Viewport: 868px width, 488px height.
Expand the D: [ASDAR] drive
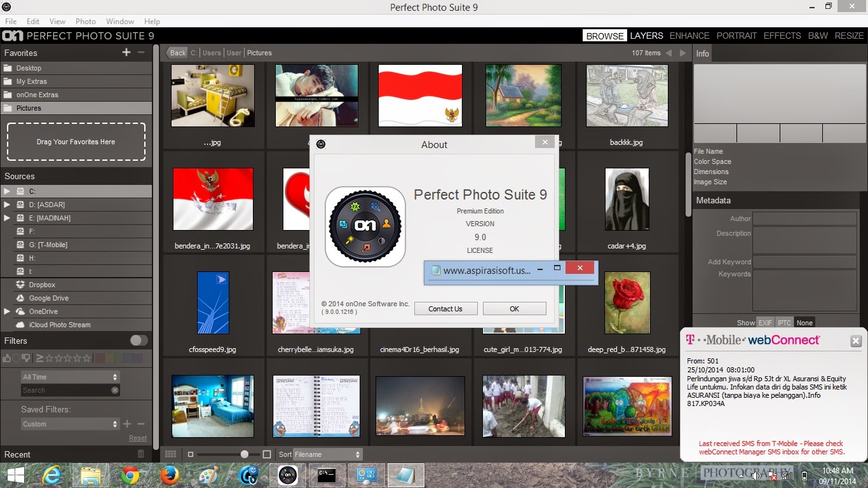coord(7,205)
